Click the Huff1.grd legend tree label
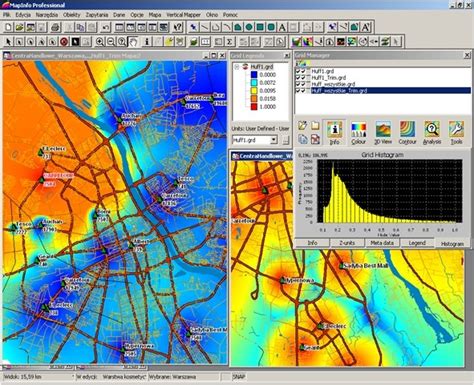This screenshot has width=474, height=385. pyautogui.click(x=262, y=67)
